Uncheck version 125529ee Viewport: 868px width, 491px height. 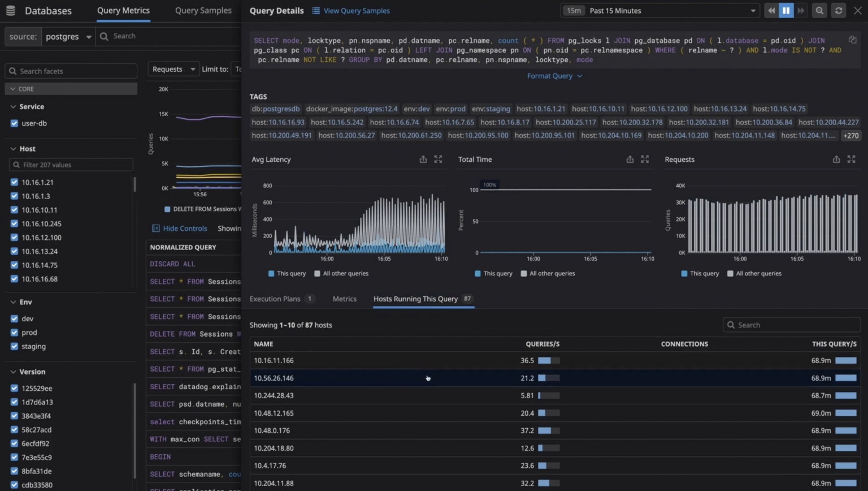[14, 388]
